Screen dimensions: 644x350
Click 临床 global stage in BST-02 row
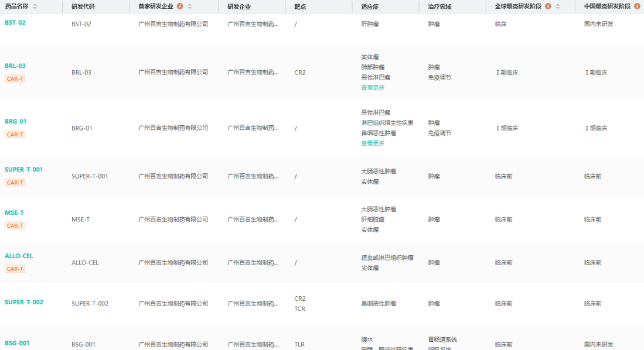click(x=500, y=24)
